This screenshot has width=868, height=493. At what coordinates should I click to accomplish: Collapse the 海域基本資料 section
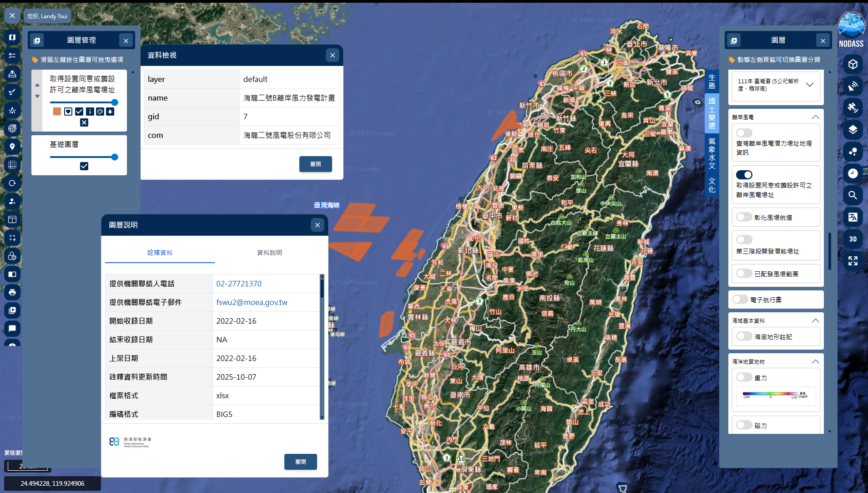815,320
